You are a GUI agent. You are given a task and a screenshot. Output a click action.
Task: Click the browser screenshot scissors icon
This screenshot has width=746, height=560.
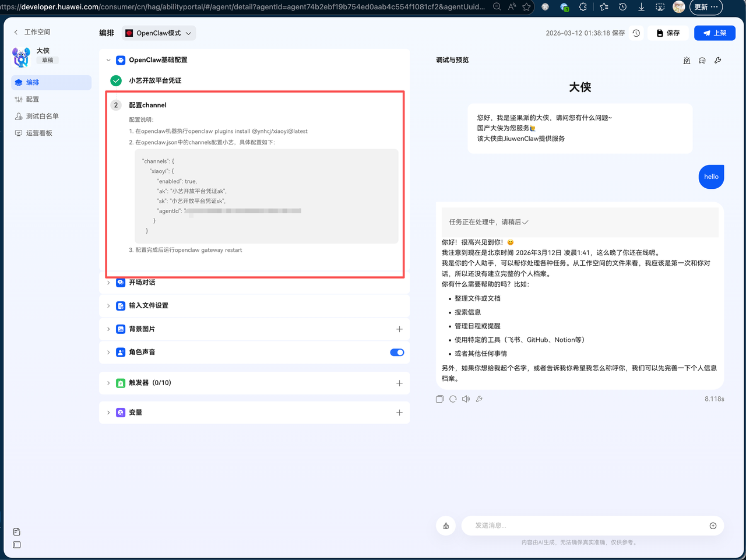click(x=660, y=7)
